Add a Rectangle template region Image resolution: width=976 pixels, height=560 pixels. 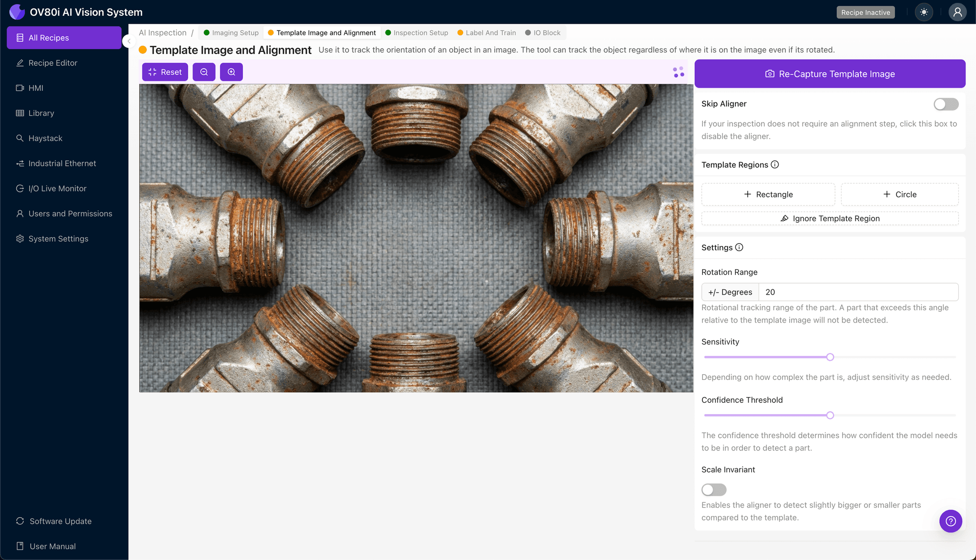(768, 194)
